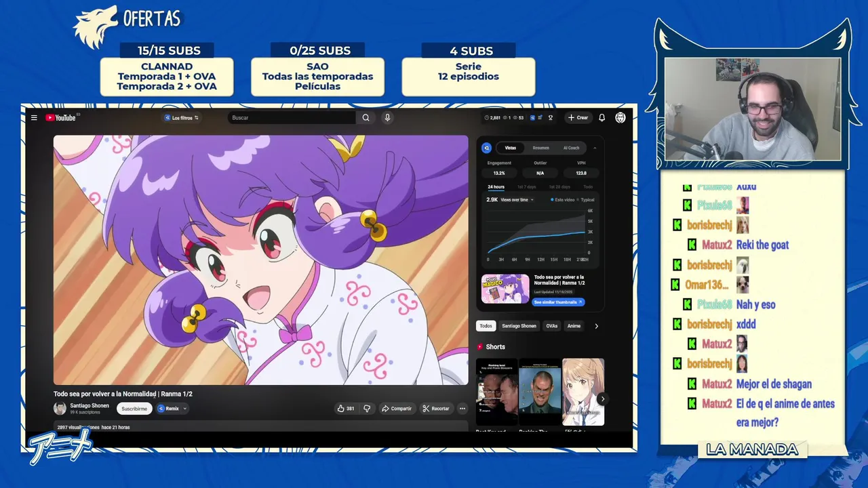Screen dimensions: 868x488
Task: Click the trophy icon in header
Action: [x=551, y=117]
